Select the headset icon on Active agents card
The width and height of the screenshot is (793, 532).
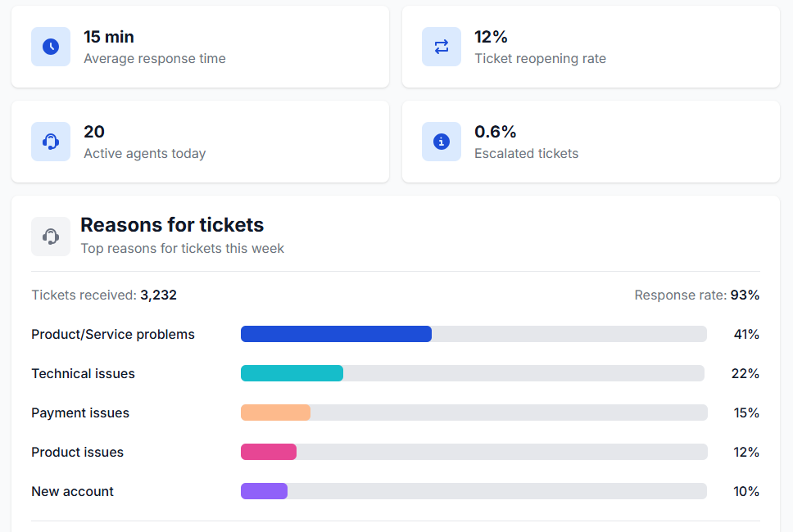point(50,142)
